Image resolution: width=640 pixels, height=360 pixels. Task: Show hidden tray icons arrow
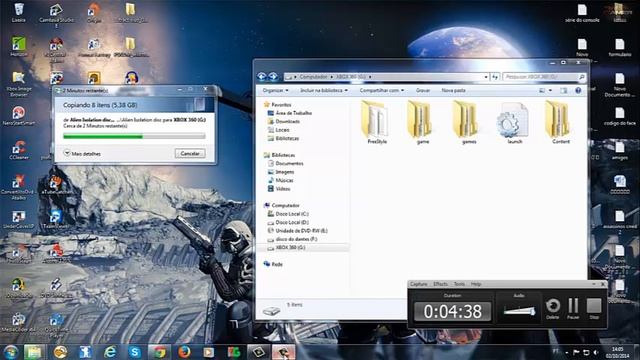click(567, 352)
